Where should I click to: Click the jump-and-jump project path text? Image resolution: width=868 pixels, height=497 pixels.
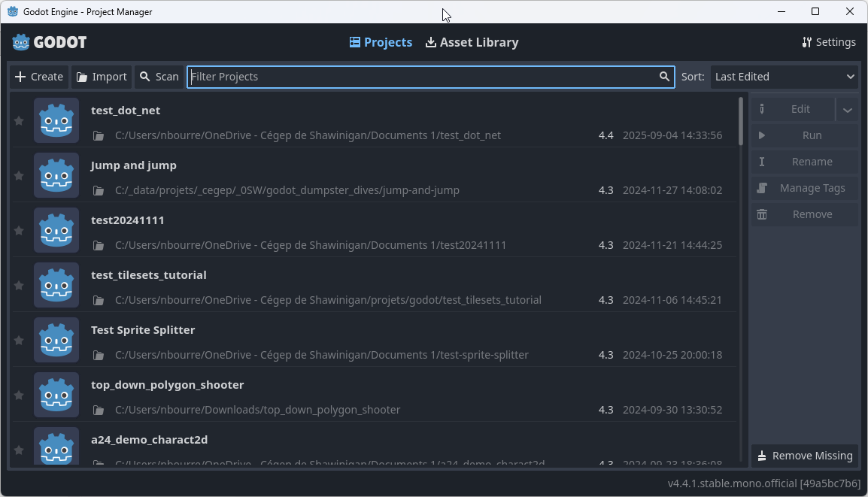pos(287,190)
